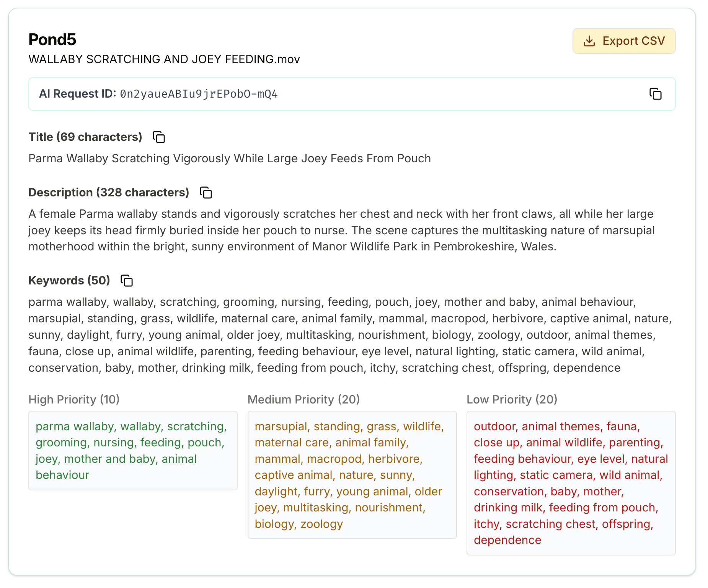
Task: Click the Low Priority (20) label
Action: [x=512, y=400]
